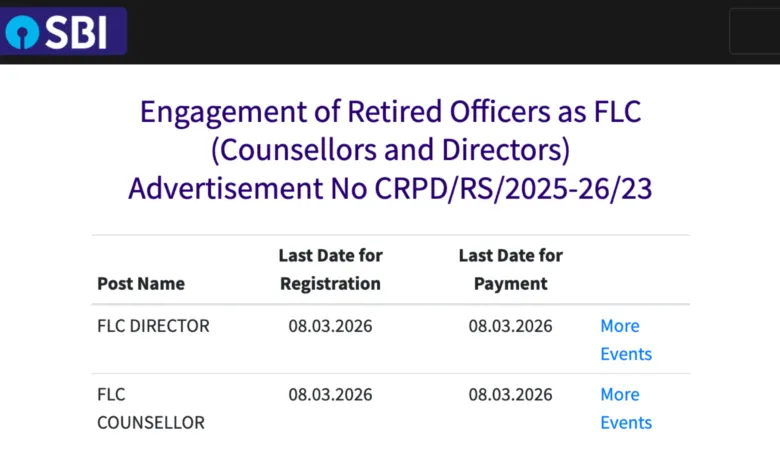Click the empty dark header bar area
Image resolution: width=780 pixels, height=470 pixels.
point(420,31)
